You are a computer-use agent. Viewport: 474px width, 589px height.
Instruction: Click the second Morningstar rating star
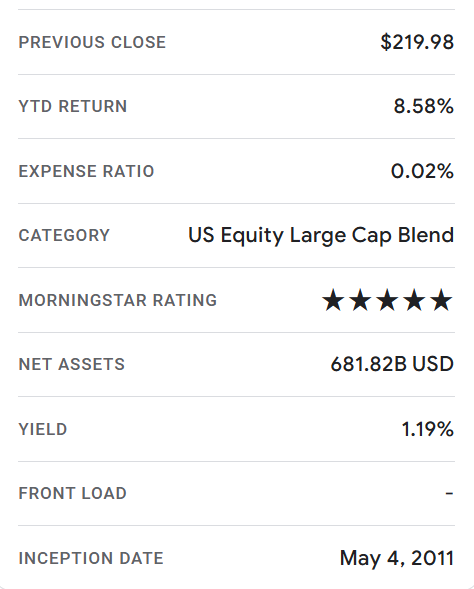pos(360,300)
